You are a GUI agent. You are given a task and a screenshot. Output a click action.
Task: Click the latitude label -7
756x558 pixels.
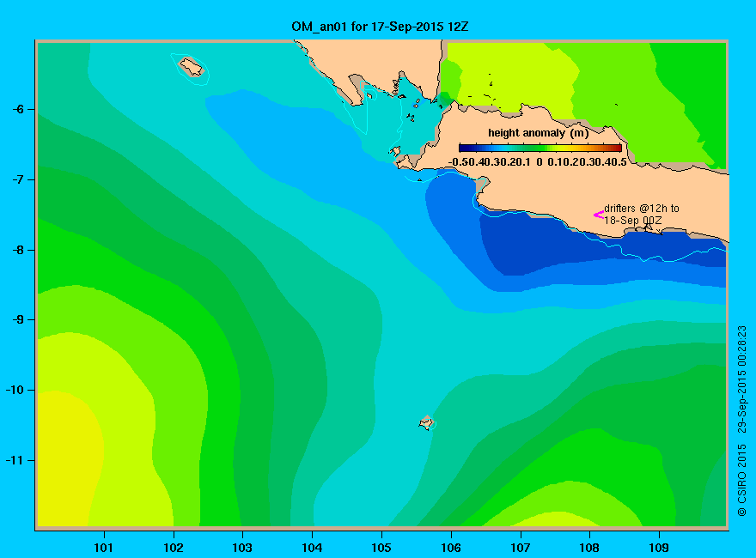pyautogui.click(x=18, y=179)
